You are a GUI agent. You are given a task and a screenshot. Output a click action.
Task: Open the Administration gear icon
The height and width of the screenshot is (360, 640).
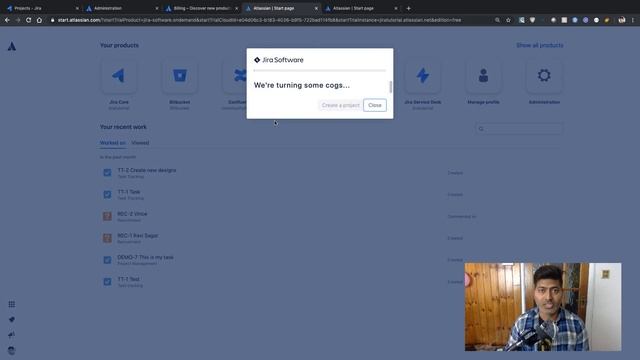click(x=544, y=76)
